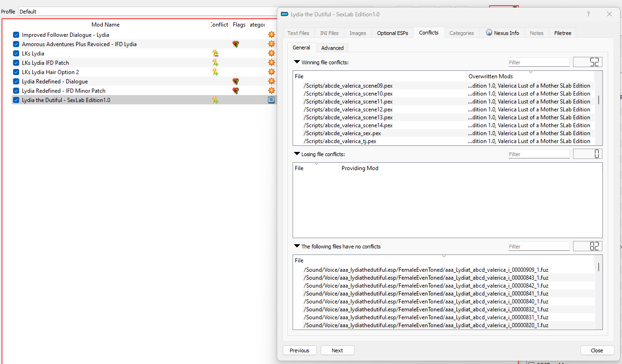Click category gear icon on Lydia Redefined - Dialogue row

pos(271,82)
